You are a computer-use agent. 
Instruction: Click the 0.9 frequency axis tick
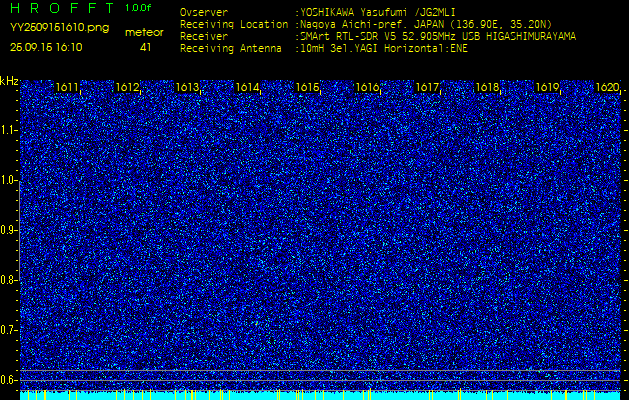[9, 230]
